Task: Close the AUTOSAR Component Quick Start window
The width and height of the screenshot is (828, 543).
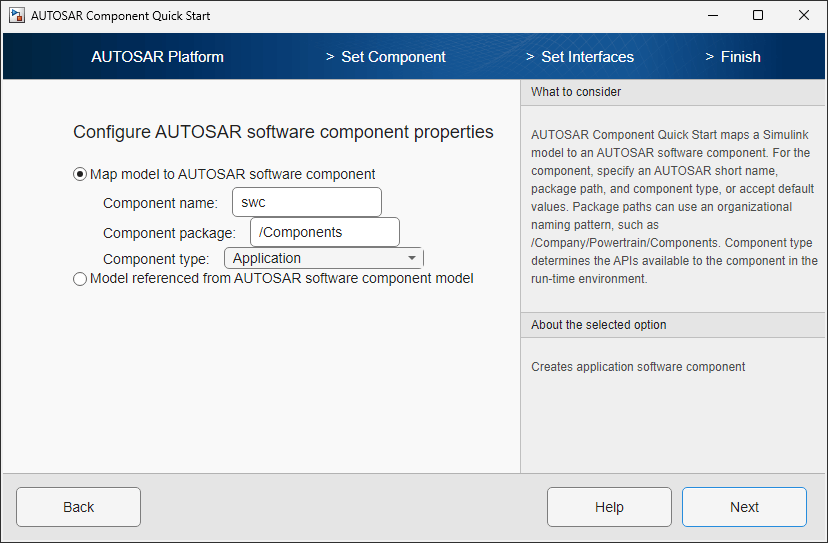Action: (804, 15)
